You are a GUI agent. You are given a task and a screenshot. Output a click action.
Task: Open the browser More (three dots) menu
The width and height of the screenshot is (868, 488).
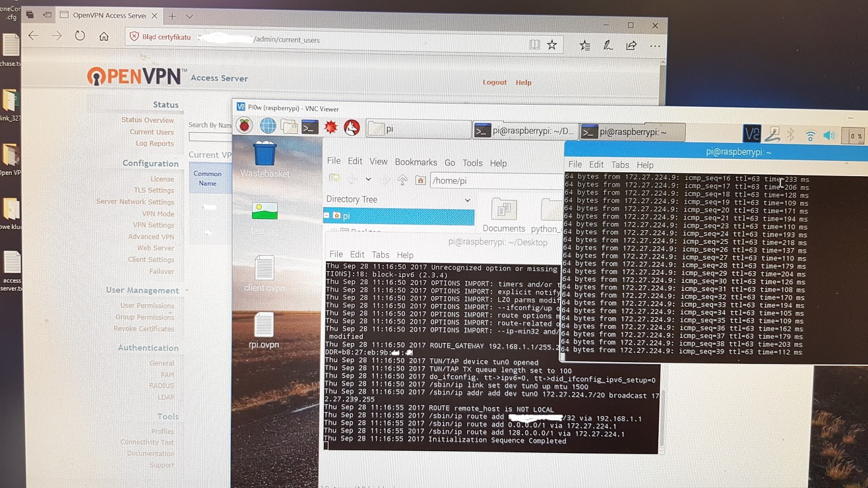[x=655, y=46]
